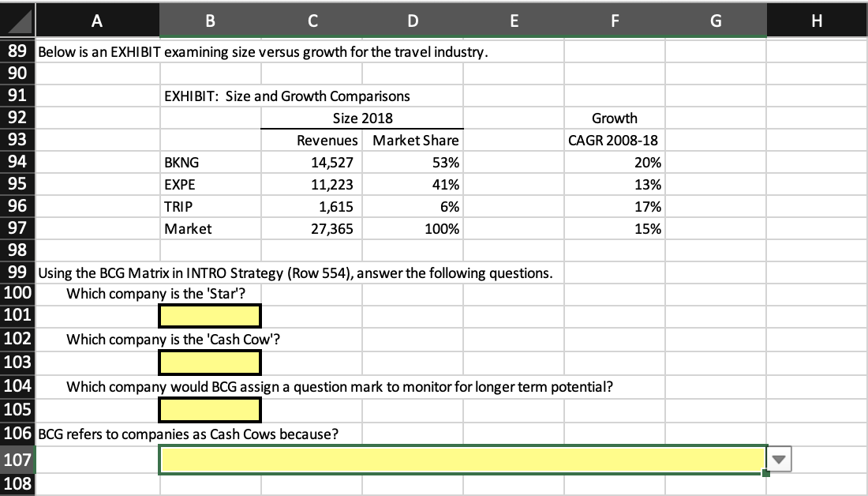Click the 'Which company is the Star?' question
The width and height of the screenshot is (868, 496).
click(x=155, y=293)
